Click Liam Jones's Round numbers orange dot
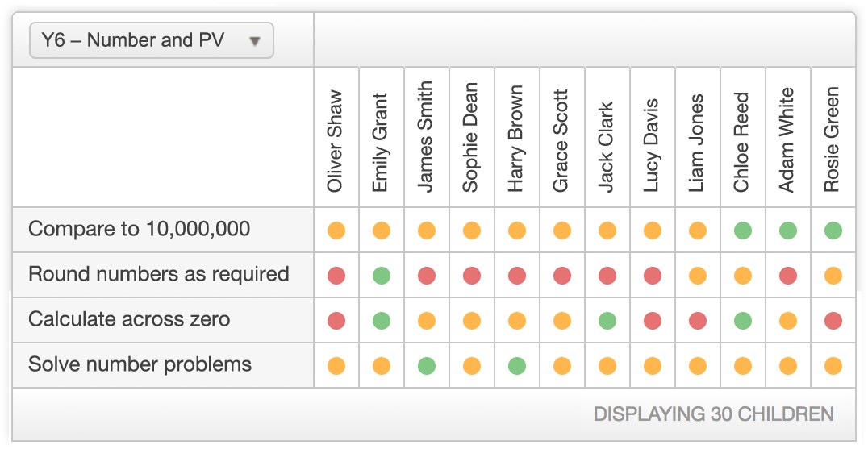 tap(698, 275)
